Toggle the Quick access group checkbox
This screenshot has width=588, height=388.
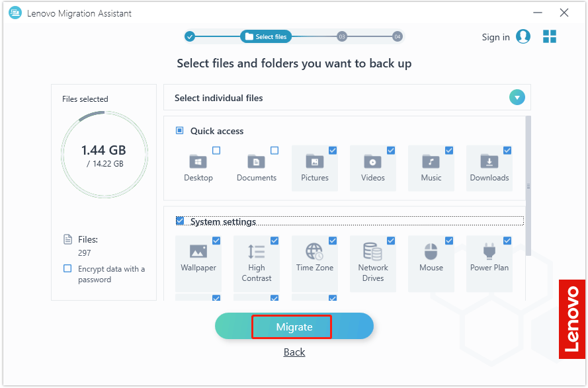pos(179,130)
